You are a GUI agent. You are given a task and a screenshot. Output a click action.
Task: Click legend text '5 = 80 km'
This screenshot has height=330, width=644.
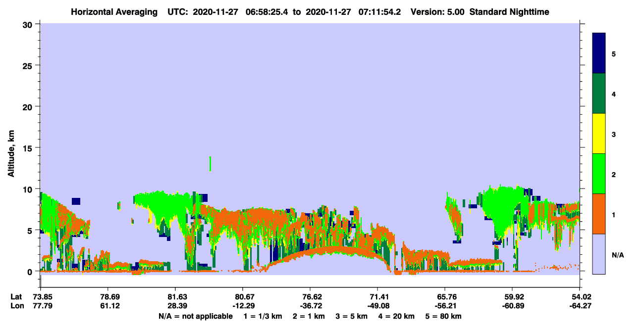(x=444, y=316)
